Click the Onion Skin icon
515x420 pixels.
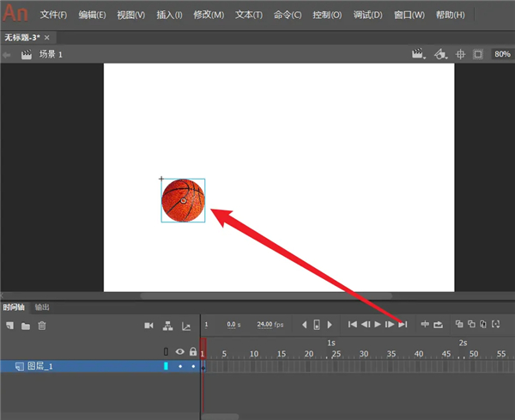[459, 325]
